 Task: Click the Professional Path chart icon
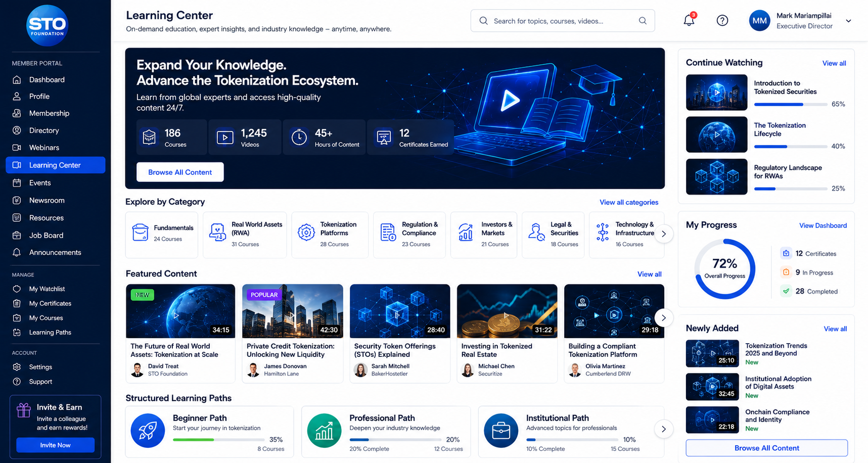(x=324, y=431)
